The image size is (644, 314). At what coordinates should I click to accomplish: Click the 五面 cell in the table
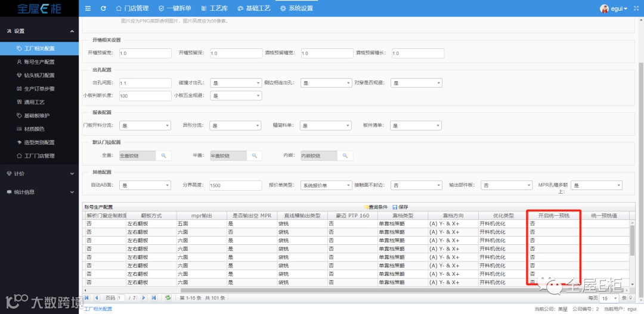click(202, 223)
